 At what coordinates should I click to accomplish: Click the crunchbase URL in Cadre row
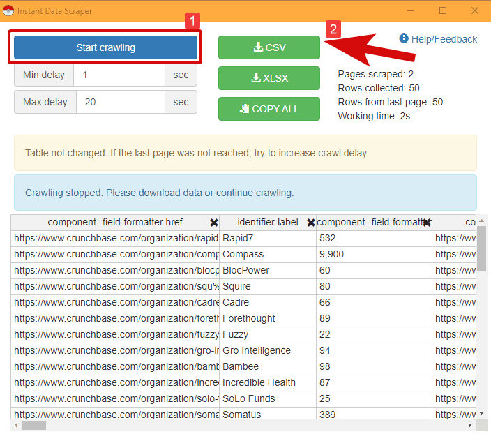point(115,302)
